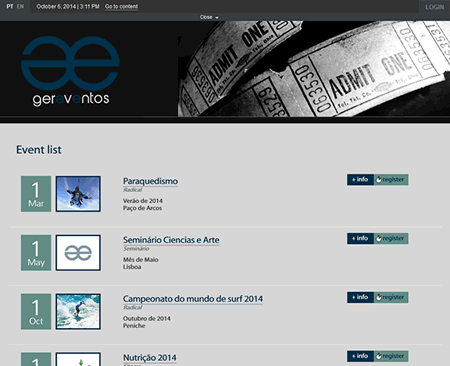Open Seminário Ciencias e Arte event link
This screenshot has height=366, width=450.
pyautogui.click(x=171, y=240)
